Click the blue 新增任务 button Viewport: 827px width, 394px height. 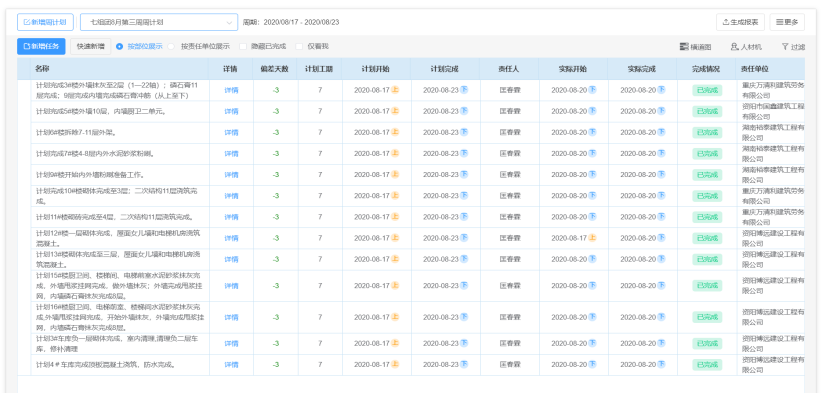pyautogui.click(x=41, y=46)
